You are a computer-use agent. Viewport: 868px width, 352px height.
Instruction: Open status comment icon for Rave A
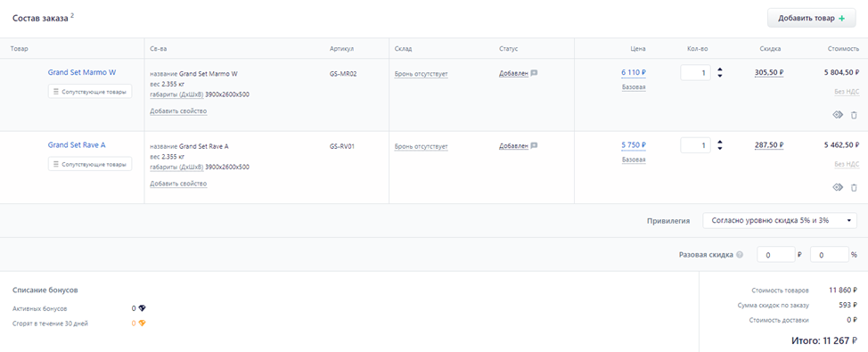click(x=534, y=145)
